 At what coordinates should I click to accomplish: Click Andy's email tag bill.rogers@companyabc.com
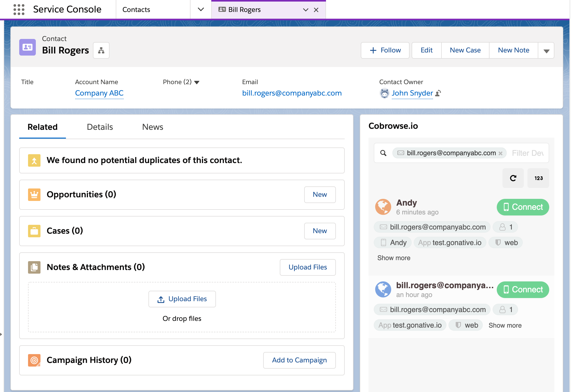(432, 227)
